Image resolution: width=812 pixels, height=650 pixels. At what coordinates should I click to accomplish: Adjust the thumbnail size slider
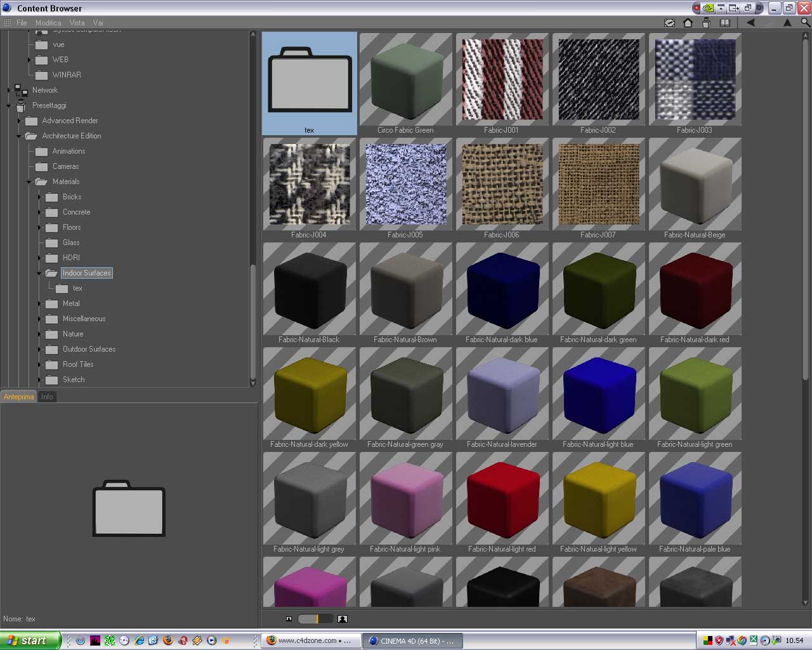(x=315, y=618)
